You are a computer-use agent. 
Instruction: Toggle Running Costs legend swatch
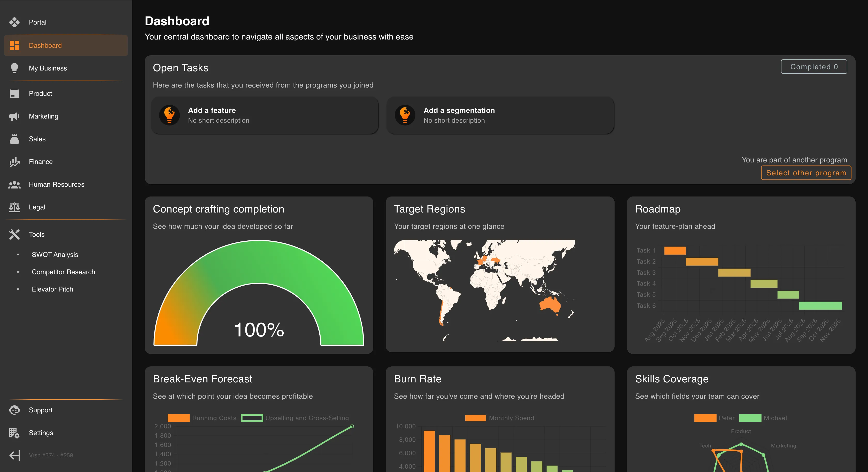click(179, 418)
